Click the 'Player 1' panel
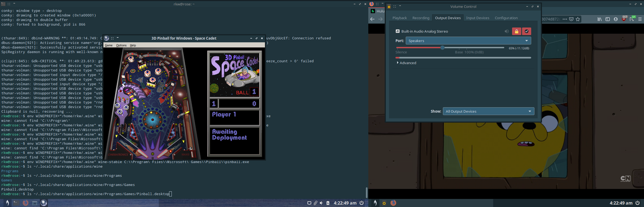 234,118
